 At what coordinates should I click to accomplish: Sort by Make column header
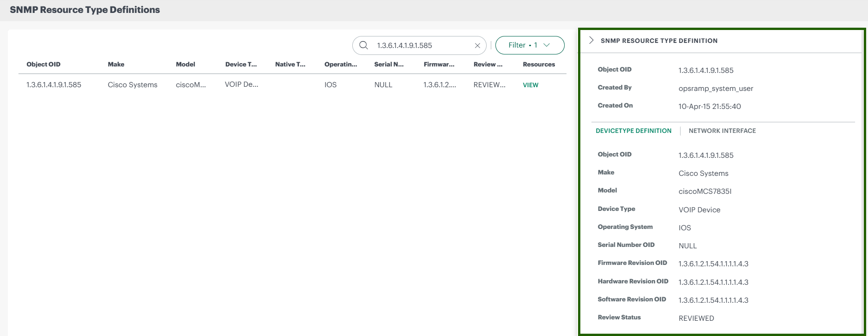click(x=116, y=65)
